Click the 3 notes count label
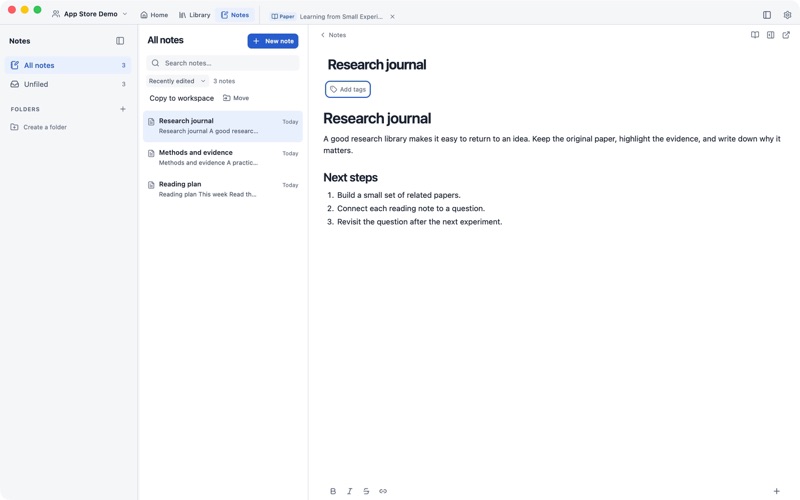The width and height of the screenshot is (800, 500). click(x=224, y=81)
